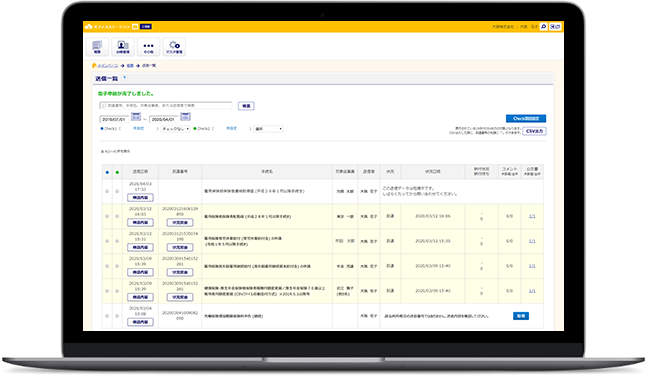
Task: Open the three-dots "other" menu icon
Action: [148, 47]
